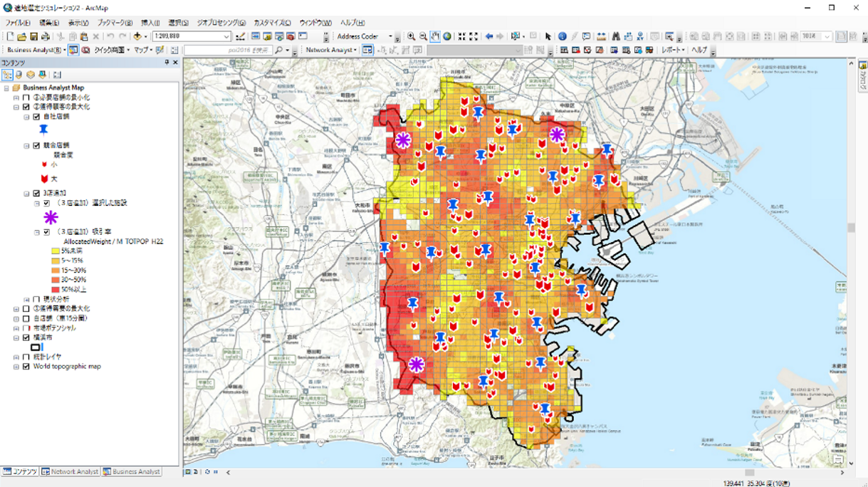Open the ジオプロセシング menu

pos(221,23)
